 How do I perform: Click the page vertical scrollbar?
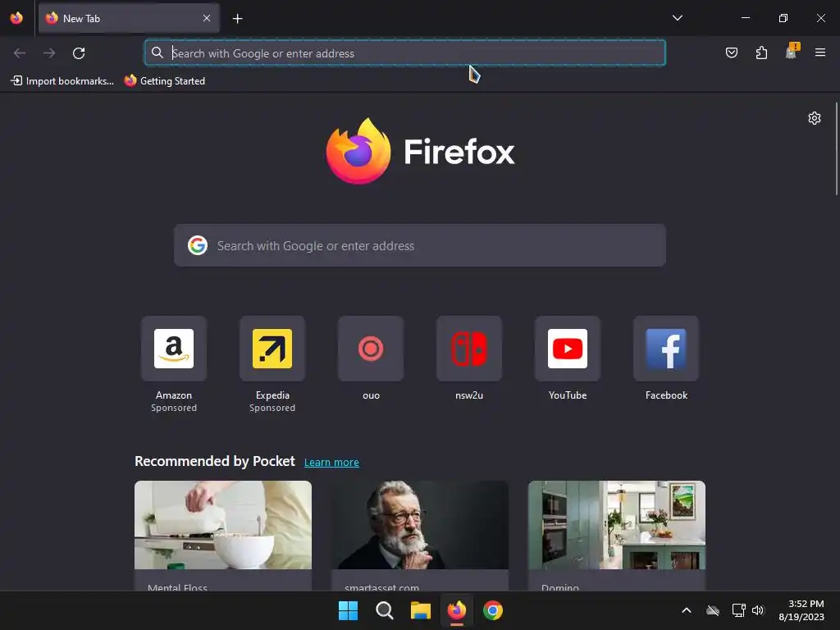836,149
